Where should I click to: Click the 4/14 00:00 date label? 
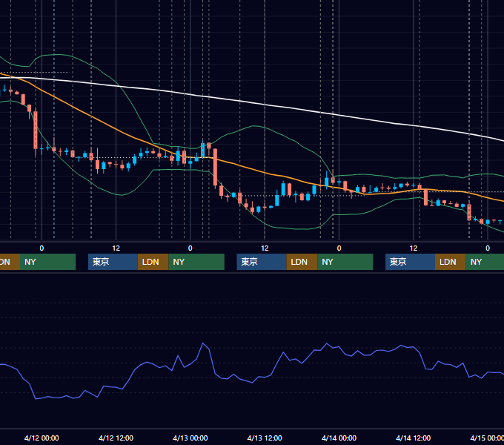click(339, 438)
